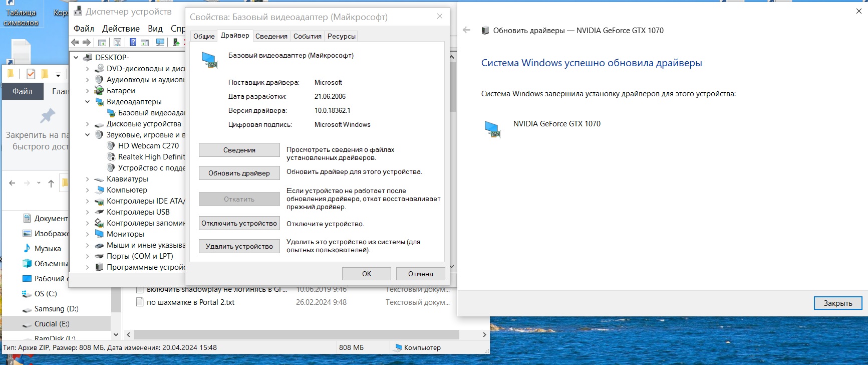The height and width of the screenshot is (365, 868).
Task: Expand the Дисковые устройства category
Action: (x=88, y=124)
